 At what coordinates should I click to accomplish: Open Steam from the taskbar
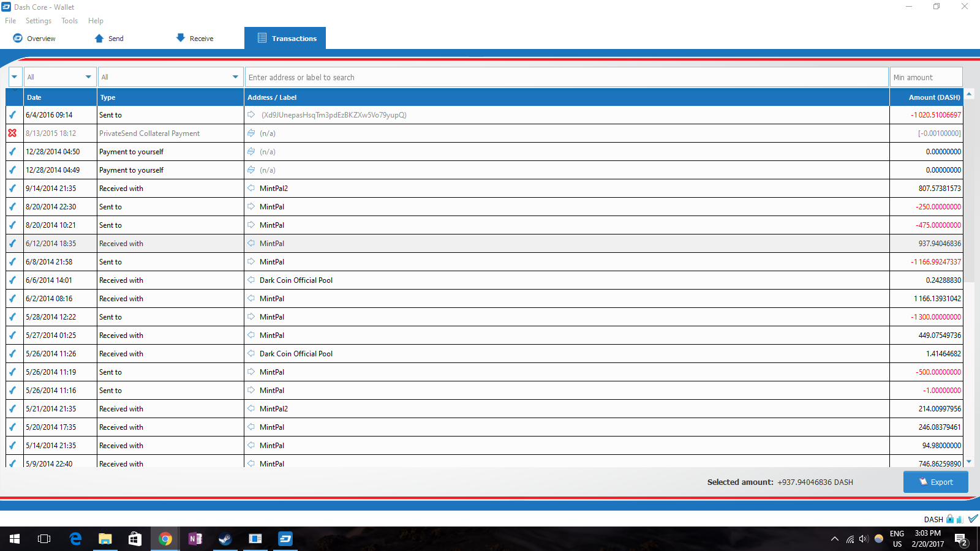tap(225, 539)
